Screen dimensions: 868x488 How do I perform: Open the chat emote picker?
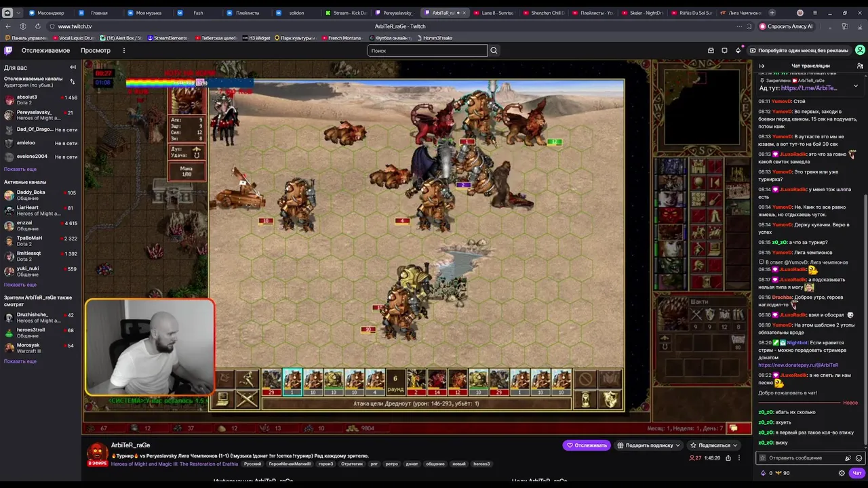859,458
